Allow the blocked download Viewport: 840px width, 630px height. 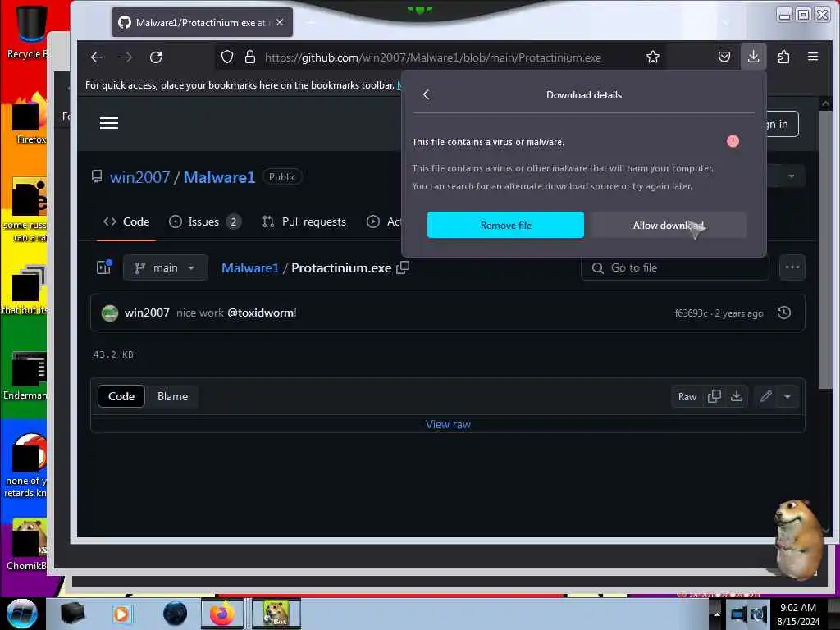tap(669, 225)
